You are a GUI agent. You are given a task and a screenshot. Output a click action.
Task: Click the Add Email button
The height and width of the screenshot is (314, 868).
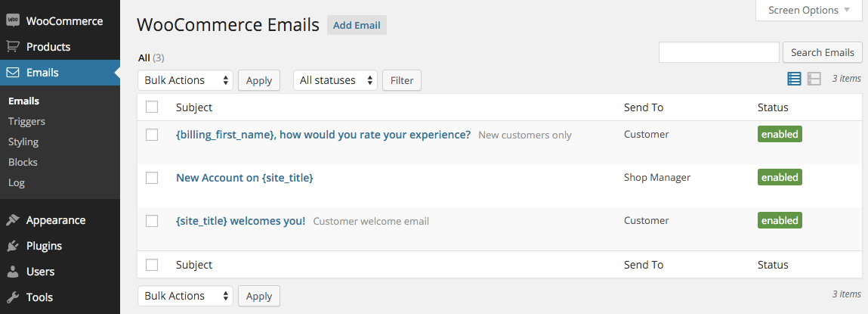[x=357, y=26]
